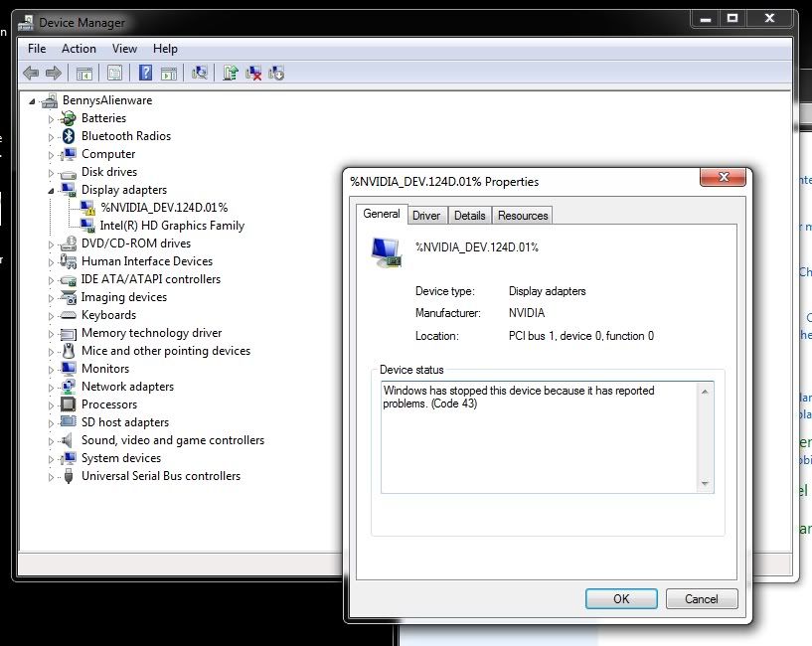This screenshot has width=812, height=646.
Task: Update driver software toolbar icon
Action: click(231, 73)
